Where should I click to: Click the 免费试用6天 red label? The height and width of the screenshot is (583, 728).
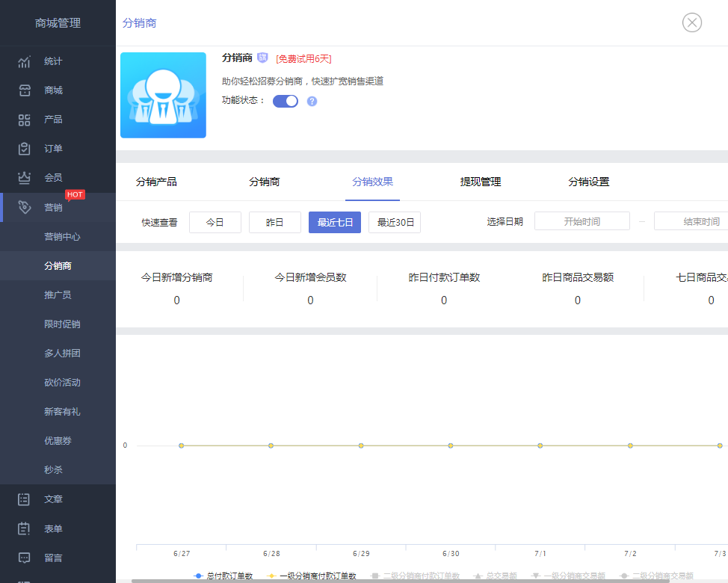(303, 59)
